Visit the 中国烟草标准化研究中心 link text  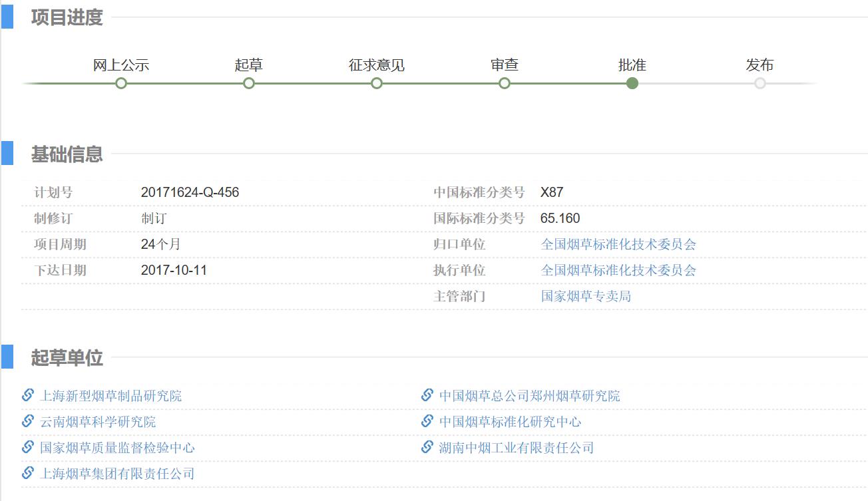point(510,422)
